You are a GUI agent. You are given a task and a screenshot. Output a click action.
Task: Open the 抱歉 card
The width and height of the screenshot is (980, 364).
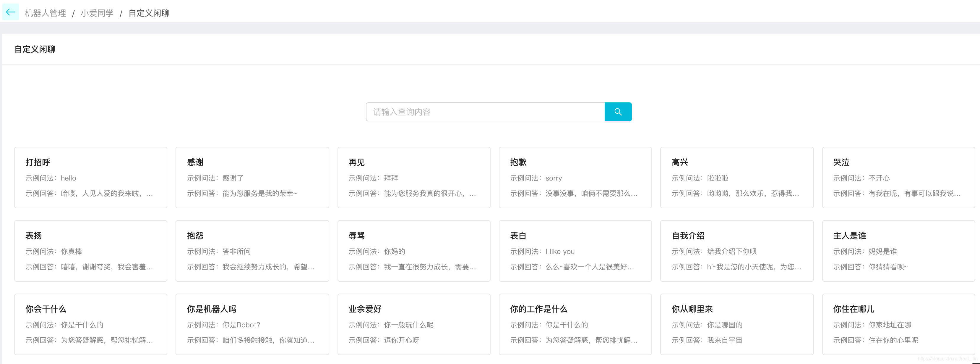575,178
